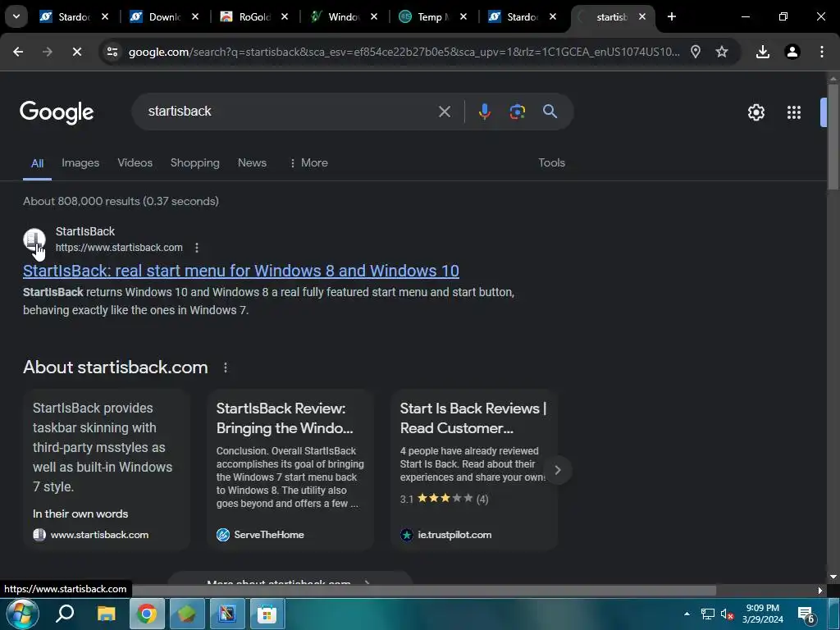Click the StartIsBack site favicon
Screen dimensions: 840x630
click(x=34, y=239)
